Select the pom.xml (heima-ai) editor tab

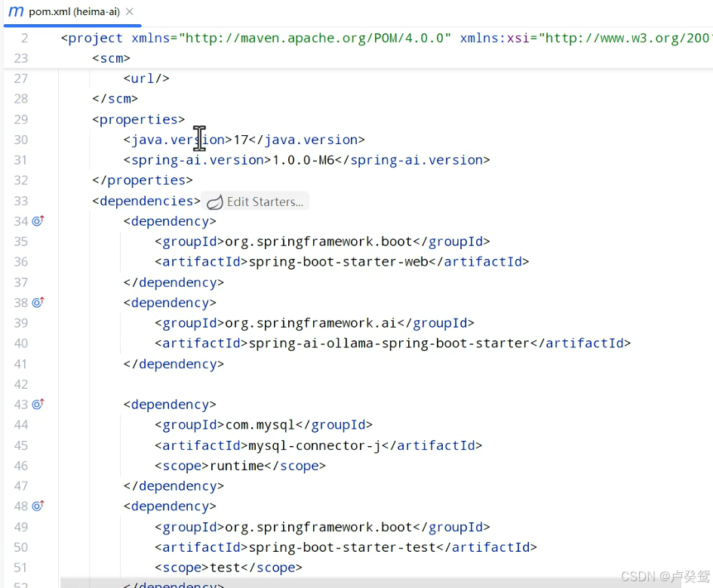click(72, 12)
